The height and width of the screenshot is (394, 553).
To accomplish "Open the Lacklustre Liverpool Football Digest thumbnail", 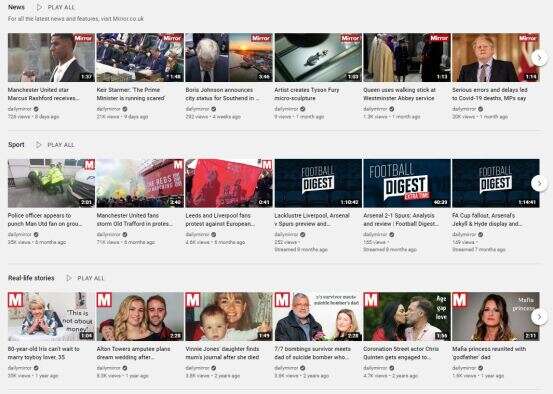I will coord(318,183).
